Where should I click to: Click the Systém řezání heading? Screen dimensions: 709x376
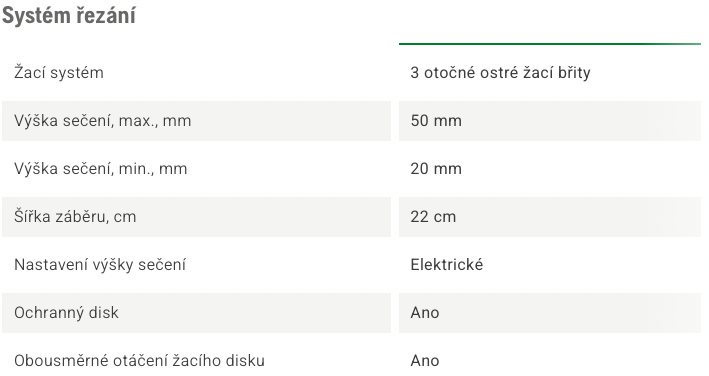69,16
